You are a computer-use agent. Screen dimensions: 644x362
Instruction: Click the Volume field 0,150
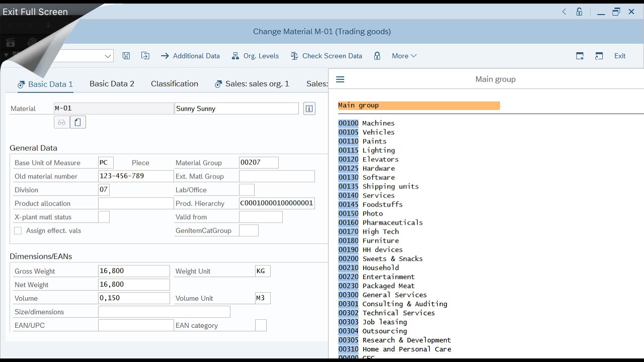tap(134, 298)
